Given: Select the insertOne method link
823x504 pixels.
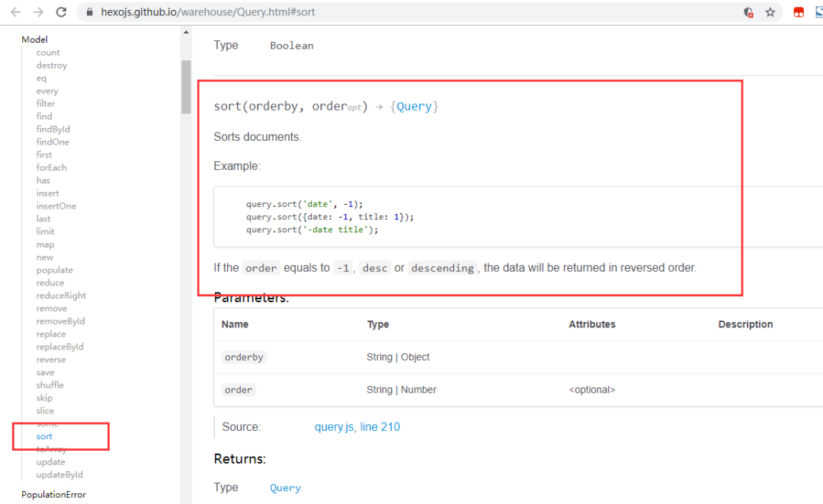Looking at the screenshot, I should pos(56,206).
